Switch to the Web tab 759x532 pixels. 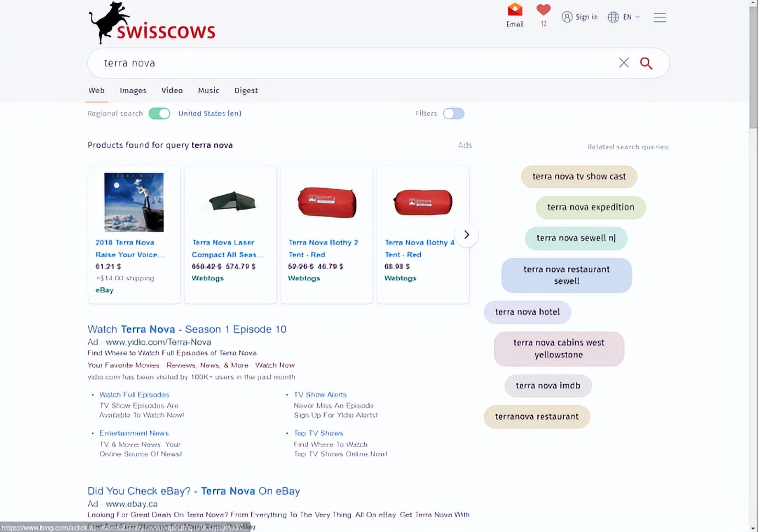coord(97,90)
